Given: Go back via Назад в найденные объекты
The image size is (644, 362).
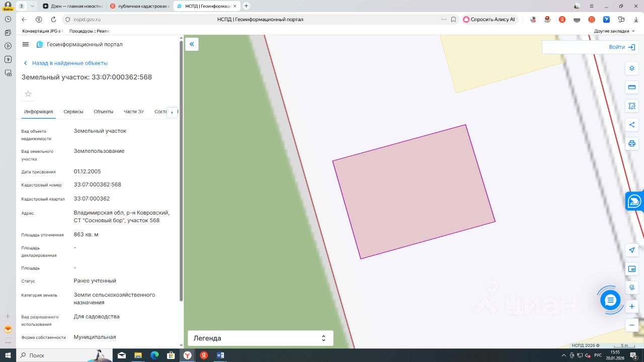Looking at the screenshot, I should (x=65, y=63).
